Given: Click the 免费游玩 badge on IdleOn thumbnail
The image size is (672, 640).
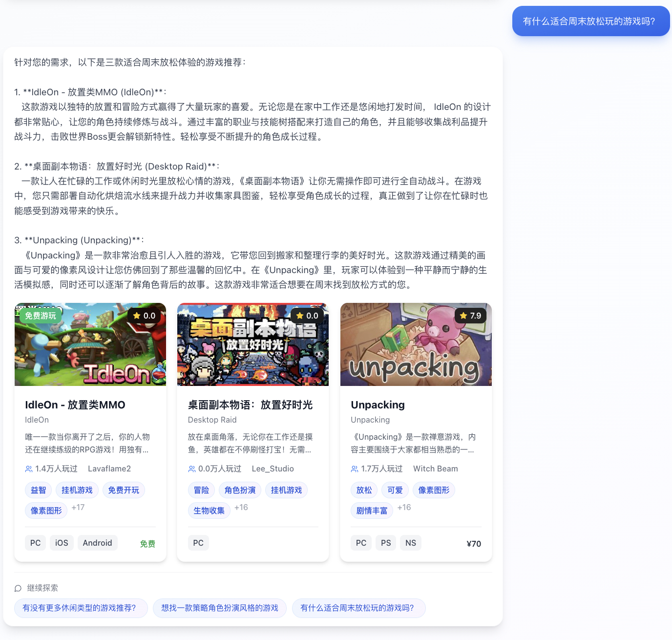Looking at the screenshot, I should (x=41, y=316).
